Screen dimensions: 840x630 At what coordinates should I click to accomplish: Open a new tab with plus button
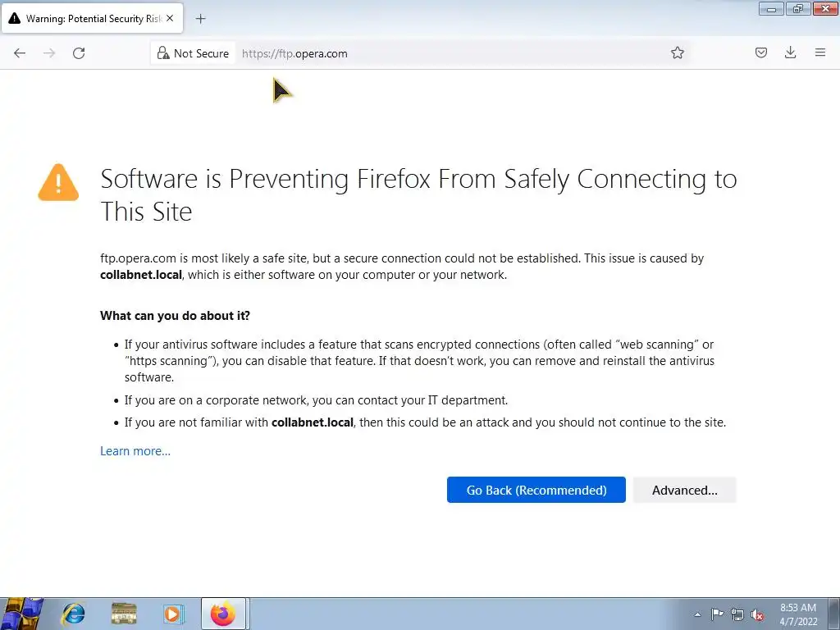[200, 19]
